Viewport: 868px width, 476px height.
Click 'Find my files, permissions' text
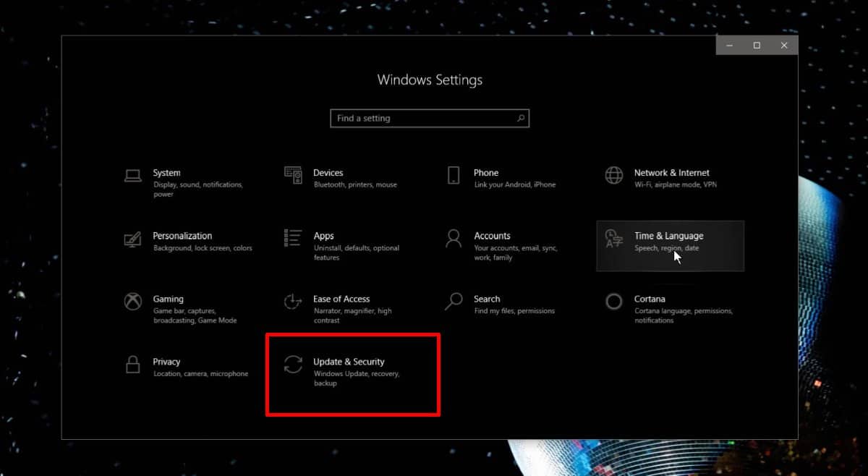tap(514, 311)
